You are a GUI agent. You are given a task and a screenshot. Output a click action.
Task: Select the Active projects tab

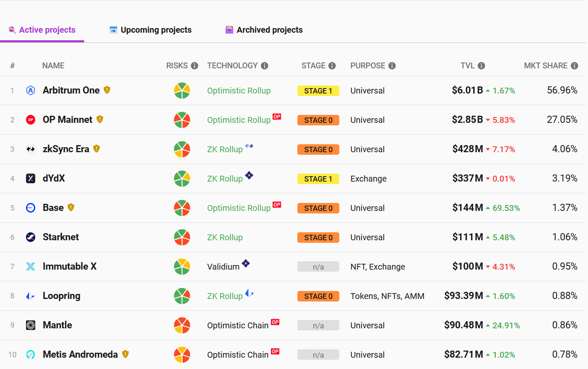pos(42,30)
